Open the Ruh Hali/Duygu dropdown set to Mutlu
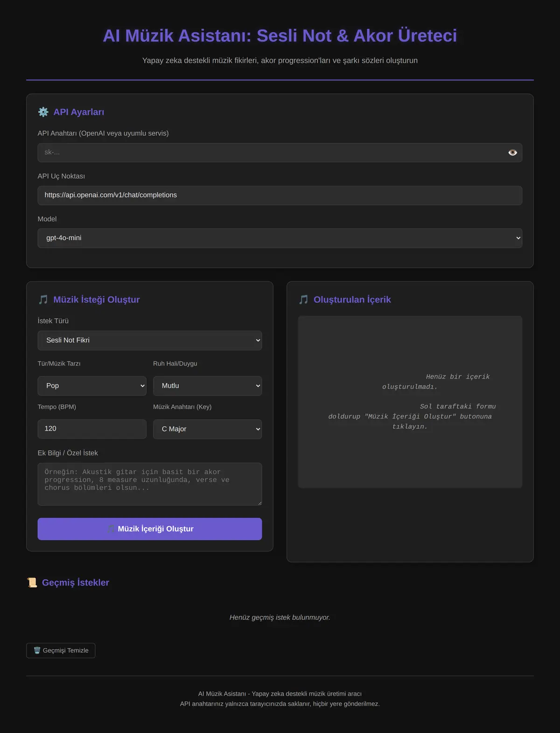The width and height of the screenshot is (560, 733). (208, 386)
